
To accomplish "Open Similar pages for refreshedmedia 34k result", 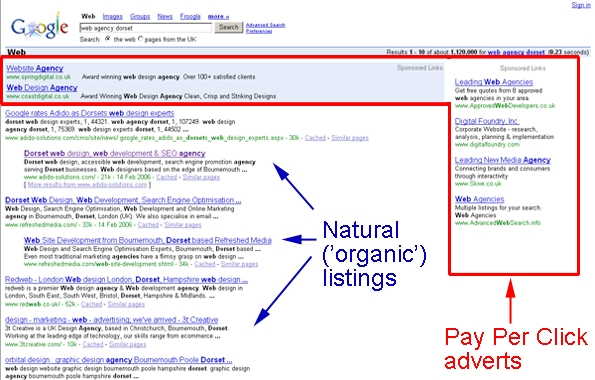I will coord(239,264).
